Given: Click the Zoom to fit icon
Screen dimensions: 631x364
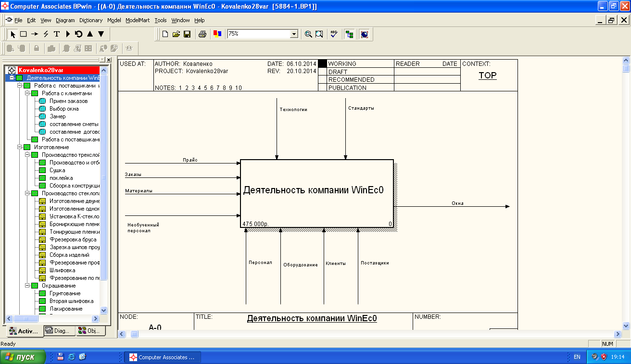Looking at the screenshot, I should click(319, 34).
